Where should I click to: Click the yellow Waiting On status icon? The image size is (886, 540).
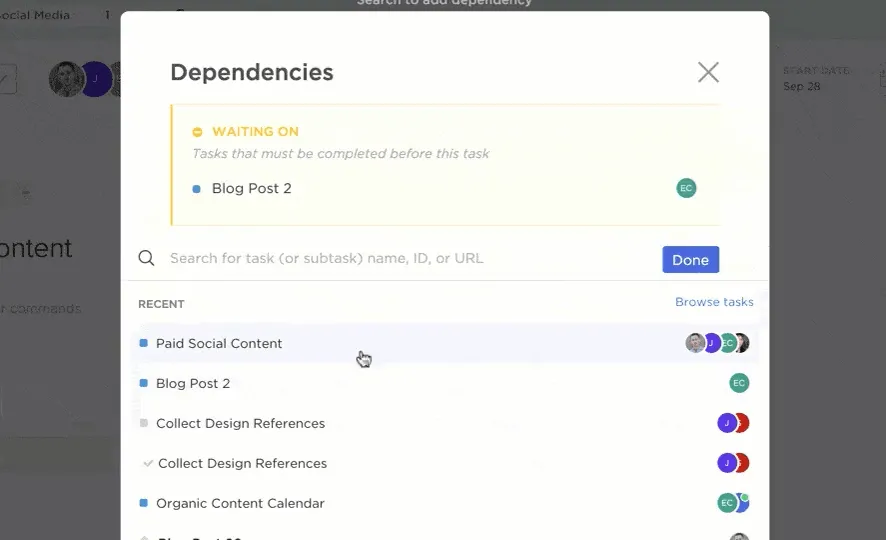click(197, 132)
